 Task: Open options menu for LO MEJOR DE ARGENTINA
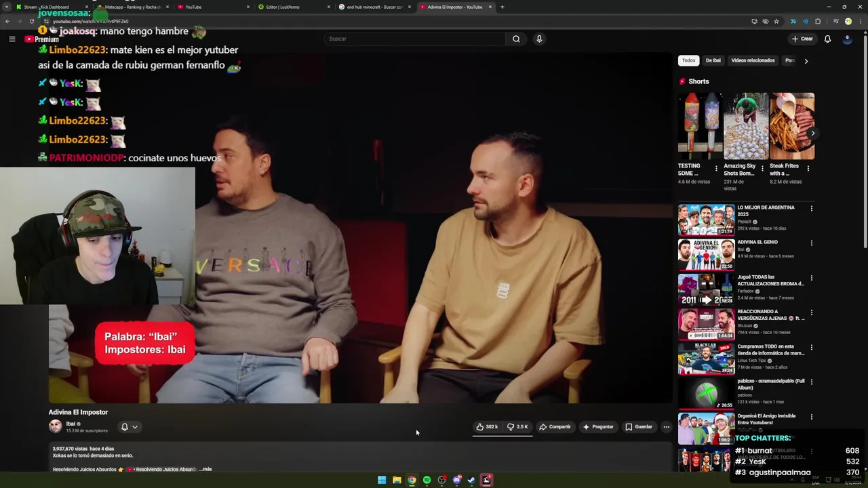point(811,208)
